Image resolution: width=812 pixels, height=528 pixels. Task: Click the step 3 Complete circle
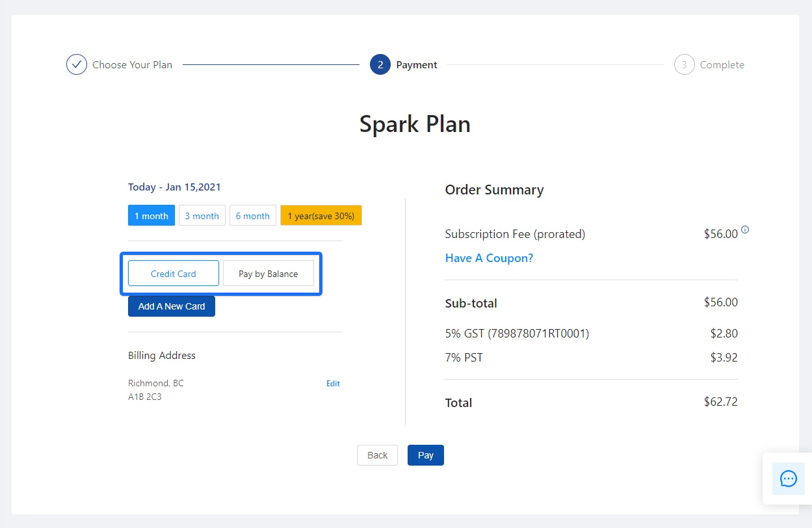point(684,64)
